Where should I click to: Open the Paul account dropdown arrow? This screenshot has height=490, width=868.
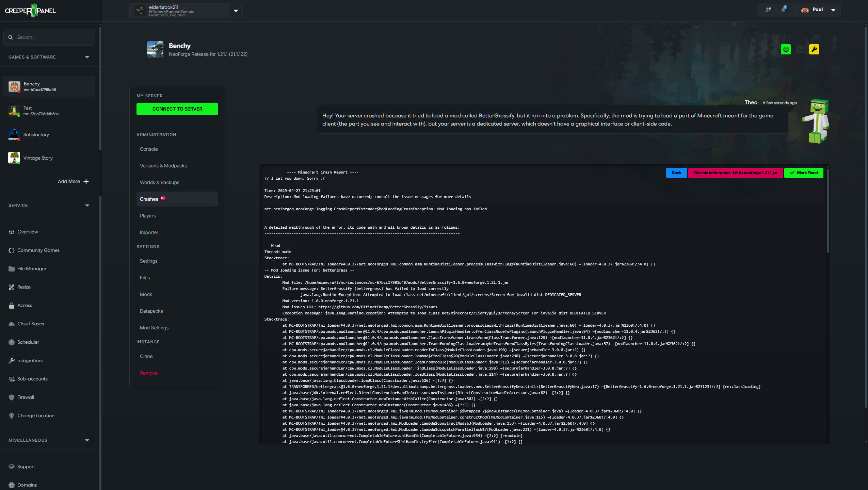tap(833, 10)
